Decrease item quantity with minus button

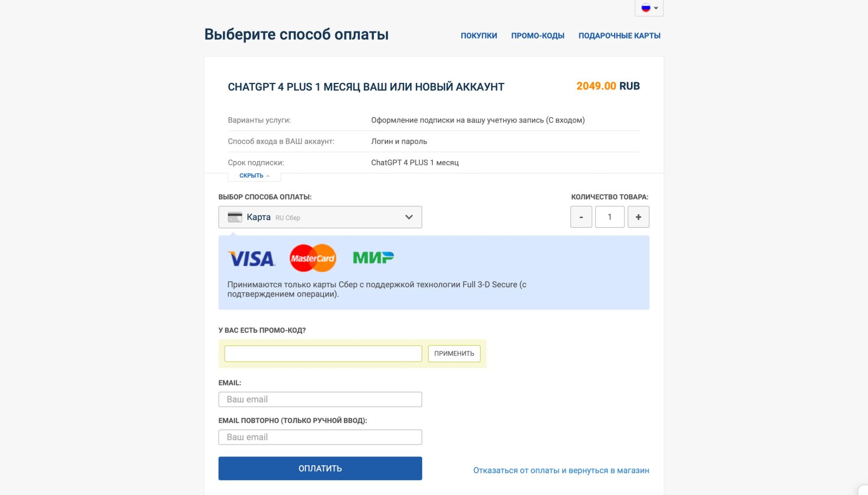pyautogui.click(x=581, y=216)
